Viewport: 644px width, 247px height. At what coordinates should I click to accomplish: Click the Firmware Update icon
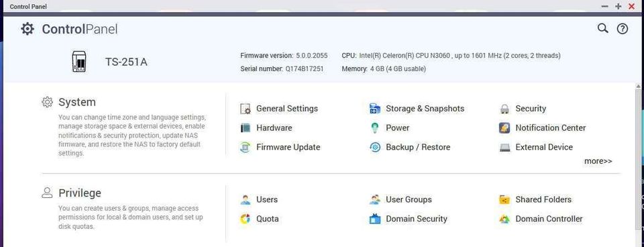point(246,147)
